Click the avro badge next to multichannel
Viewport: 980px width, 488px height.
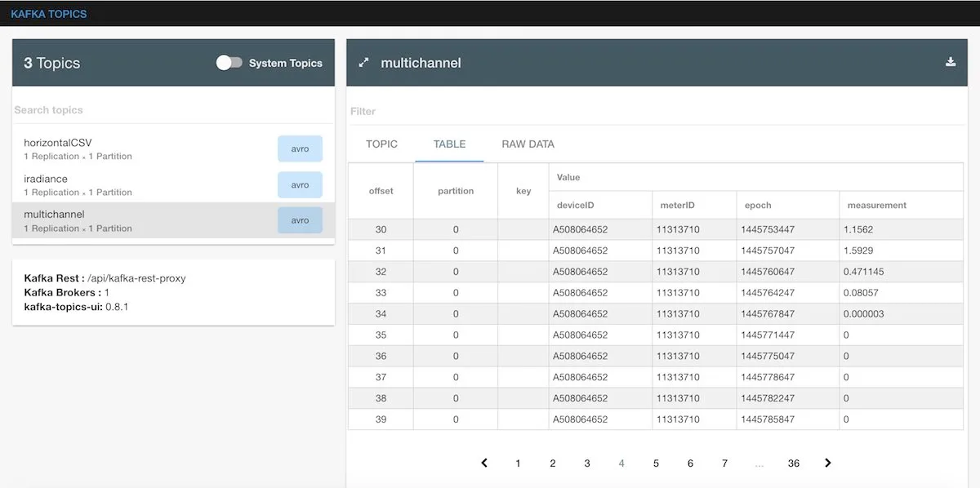tap(301, 220)
